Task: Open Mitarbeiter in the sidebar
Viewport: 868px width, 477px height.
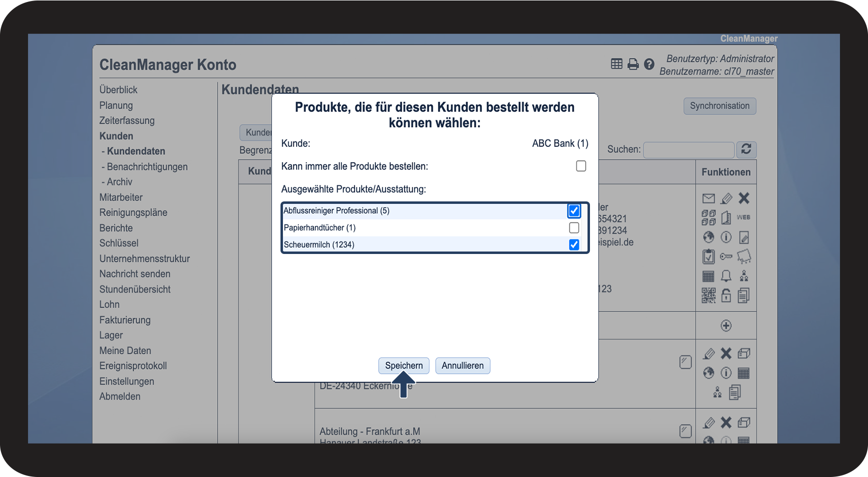Action: click(x=121, y=197)
